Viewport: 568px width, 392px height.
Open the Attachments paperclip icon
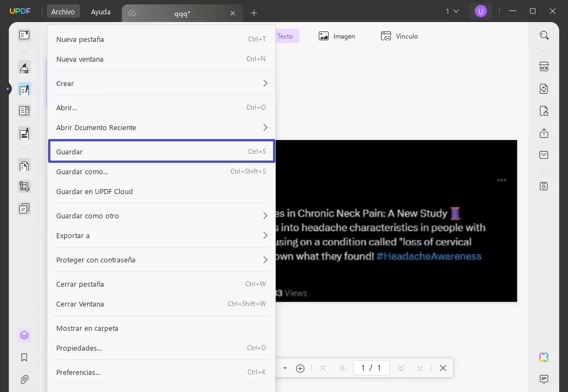[24, 379]
